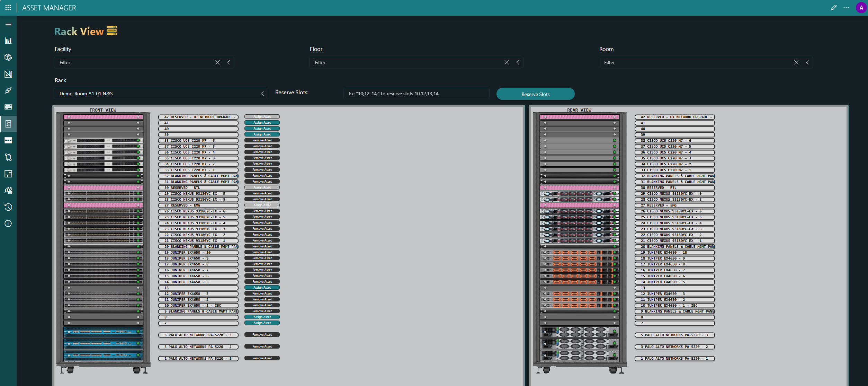This screenshot has height=386, width=868.
Task: Click the connector/plug icon in the sidebar
Action: [x=8, y=90]
